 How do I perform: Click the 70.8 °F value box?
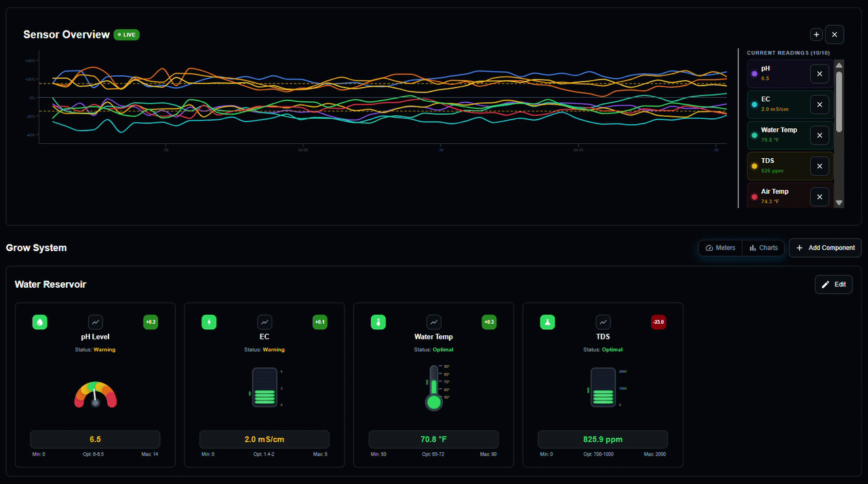tap(434, 439)
